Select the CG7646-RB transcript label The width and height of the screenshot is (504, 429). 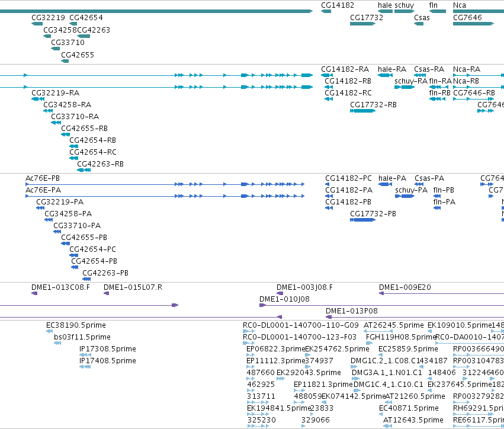click(x=474, y=93)
